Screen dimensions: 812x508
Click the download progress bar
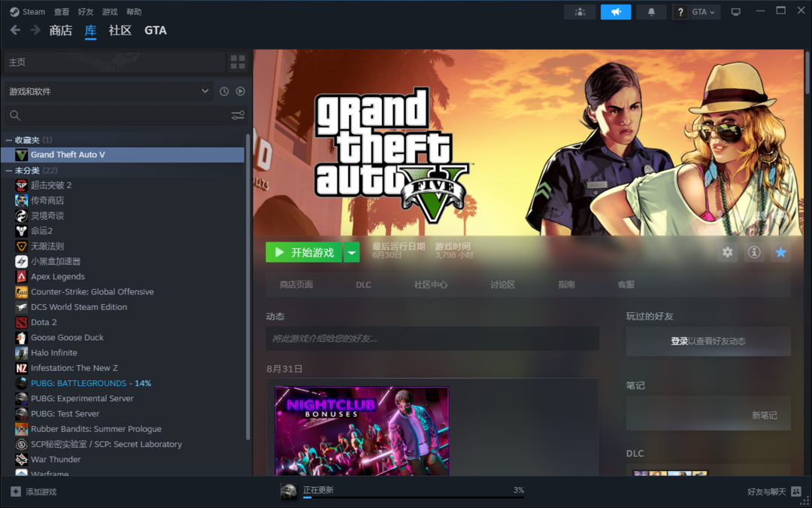(413, 496)
